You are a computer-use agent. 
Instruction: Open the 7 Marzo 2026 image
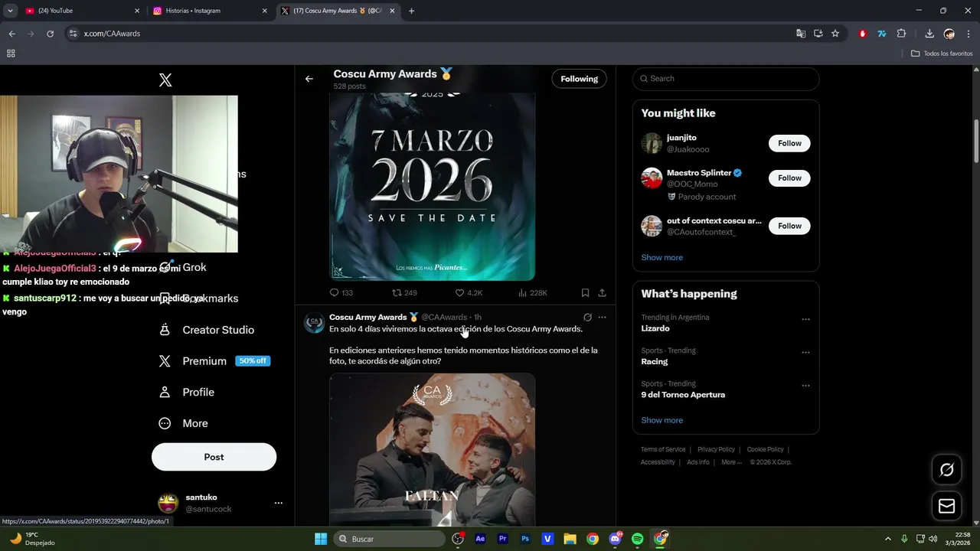point(433,186)
